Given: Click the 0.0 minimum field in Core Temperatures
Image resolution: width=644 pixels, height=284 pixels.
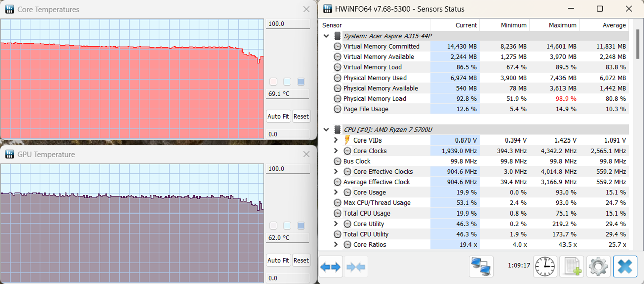Looking at the screenshot, I should (288, 134).
